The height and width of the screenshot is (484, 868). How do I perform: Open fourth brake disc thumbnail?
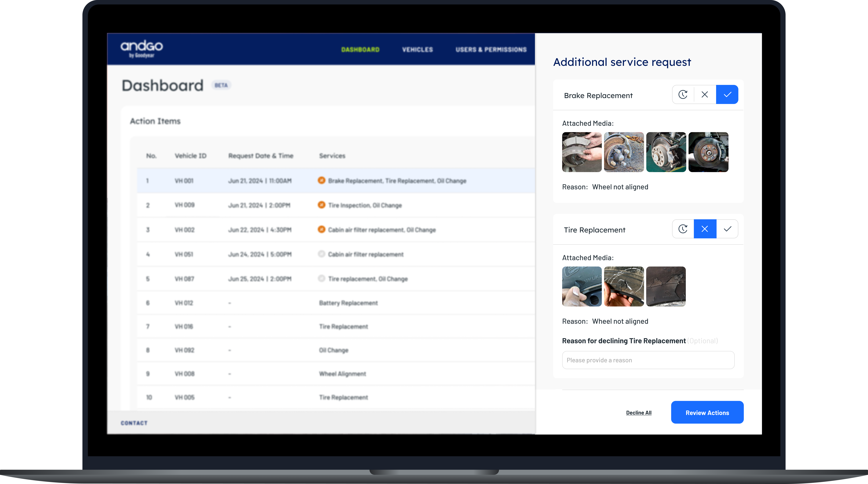click(x=708, y=152)
